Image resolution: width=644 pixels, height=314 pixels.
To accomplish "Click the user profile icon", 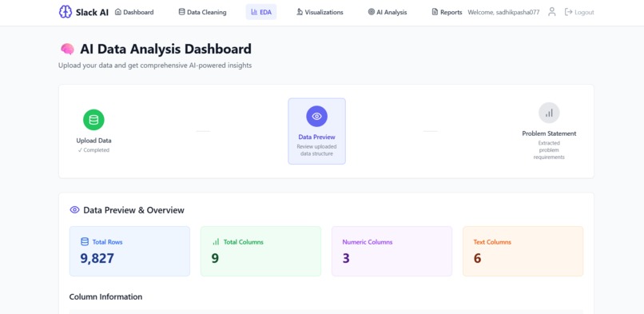I will [x=552, y=12].
